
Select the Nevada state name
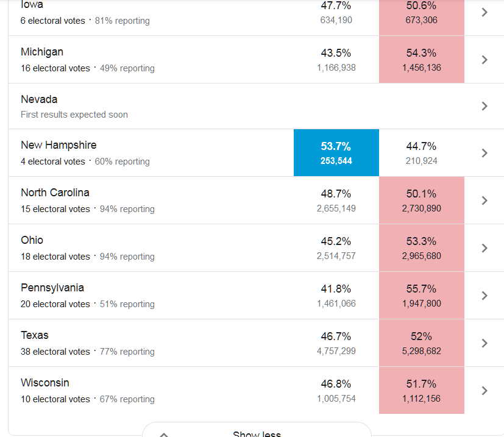coord(39,99)
